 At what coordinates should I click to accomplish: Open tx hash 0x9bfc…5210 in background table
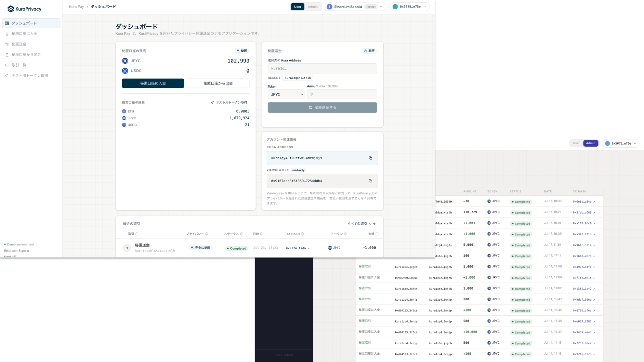584,245
